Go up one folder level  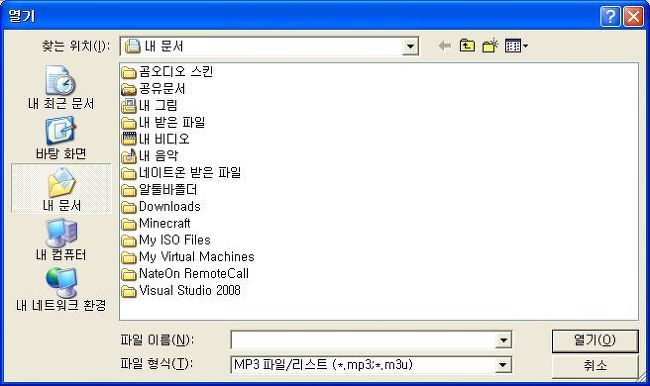pos(467,46)
